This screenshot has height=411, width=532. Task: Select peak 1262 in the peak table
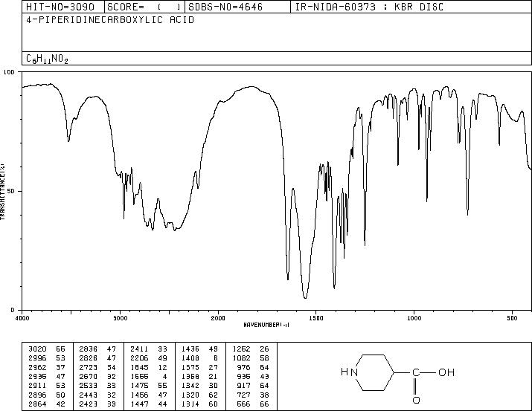[x=242, y=349]
